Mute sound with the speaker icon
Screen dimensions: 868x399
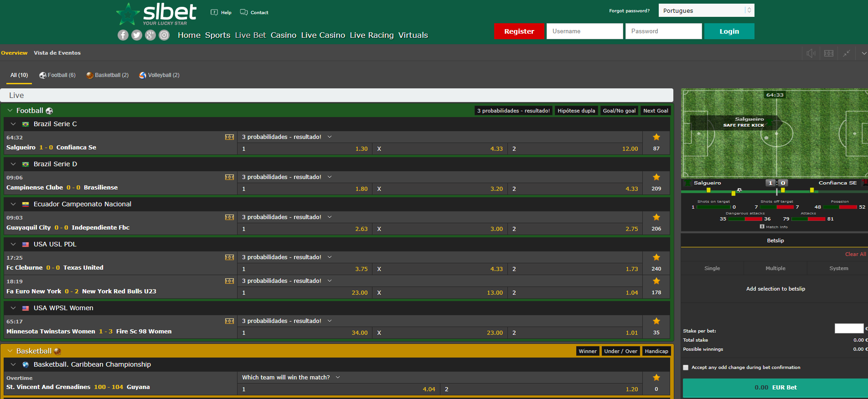811,53
